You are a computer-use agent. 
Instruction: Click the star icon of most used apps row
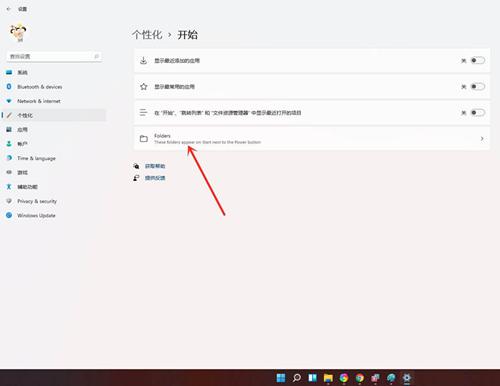click(143, 87)
